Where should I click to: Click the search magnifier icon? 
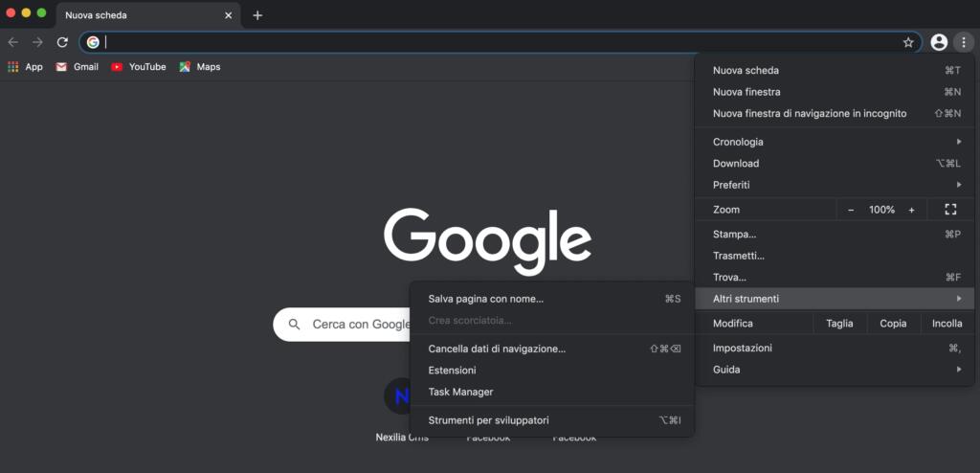[295, 324]
